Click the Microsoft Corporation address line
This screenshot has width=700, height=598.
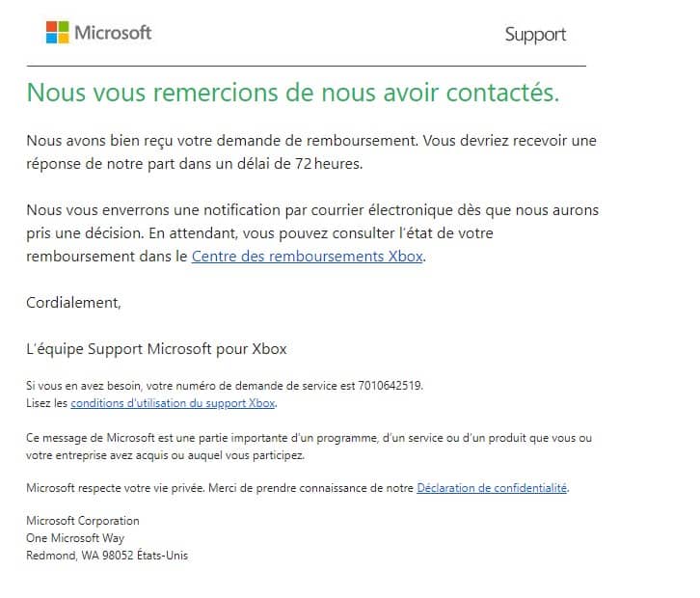click(x=83, y=521)
